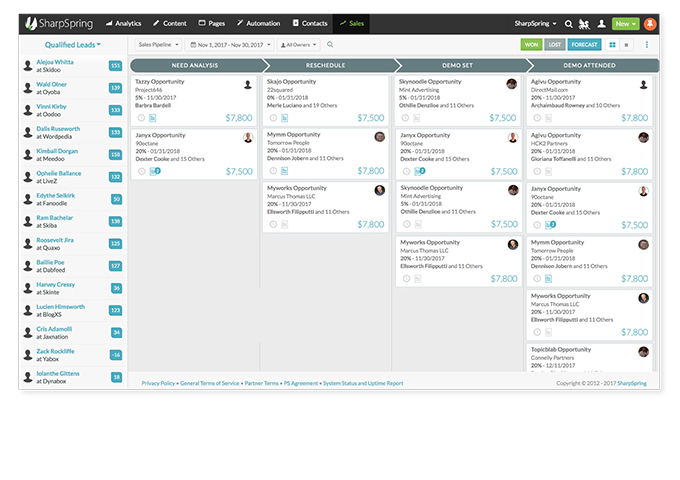Open the All Owners filter dropdown
Screen dimensions: 680x480
[300, 45]
